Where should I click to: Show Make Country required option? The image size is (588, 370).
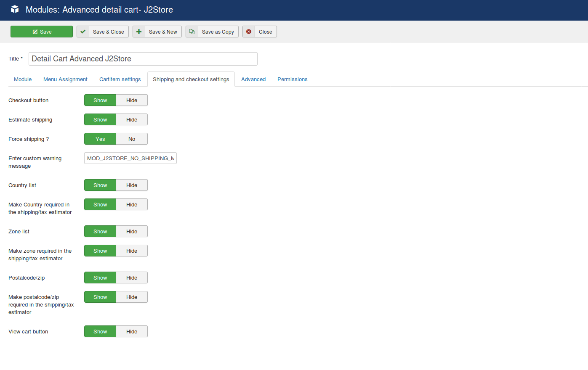tap(100, 204)
